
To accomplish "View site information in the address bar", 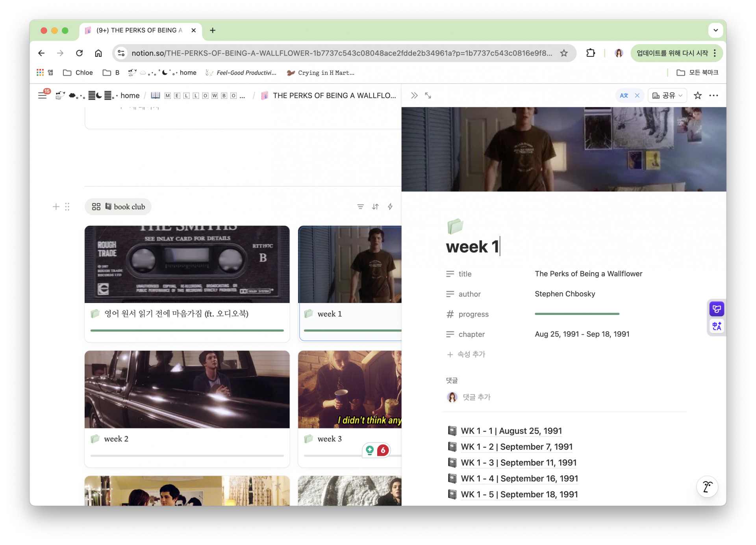I will point(121,53).
